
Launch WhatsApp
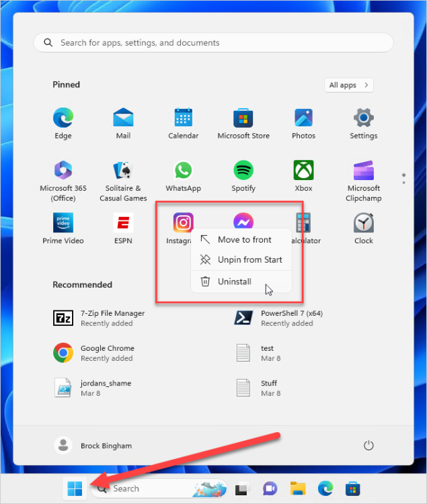click(x=184, y=176)
